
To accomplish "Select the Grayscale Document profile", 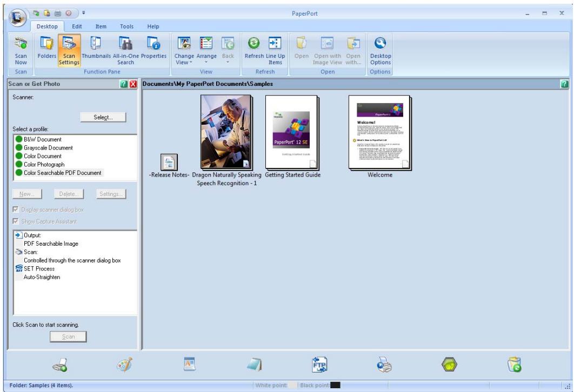I will click(x=44, y=148).
